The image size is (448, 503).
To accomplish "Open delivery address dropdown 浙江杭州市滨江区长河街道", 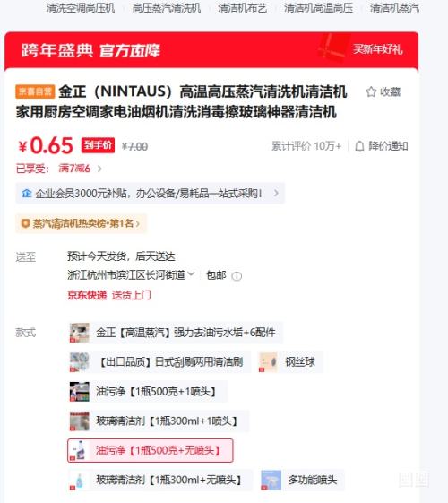I will (x=131, y=275).
